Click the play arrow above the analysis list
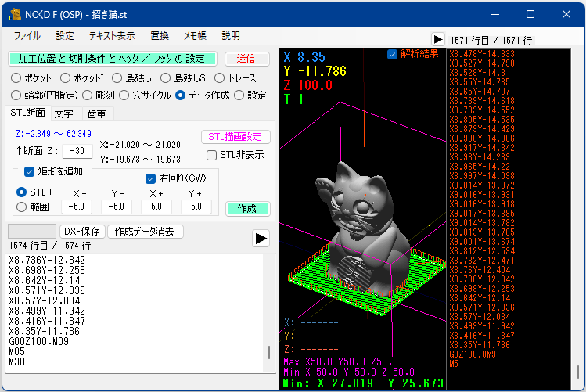 pyautogui.click(x=437, y=40)
